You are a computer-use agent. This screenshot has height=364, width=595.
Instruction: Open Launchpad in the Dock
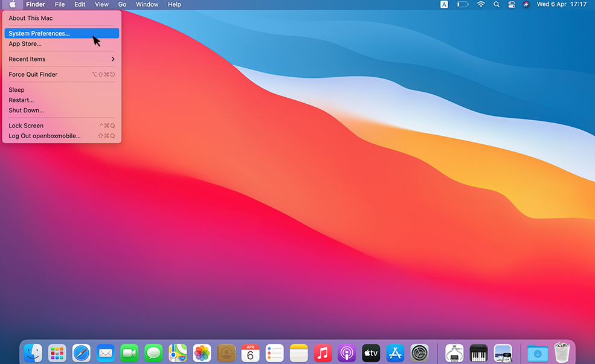click(x=57, y=353)
